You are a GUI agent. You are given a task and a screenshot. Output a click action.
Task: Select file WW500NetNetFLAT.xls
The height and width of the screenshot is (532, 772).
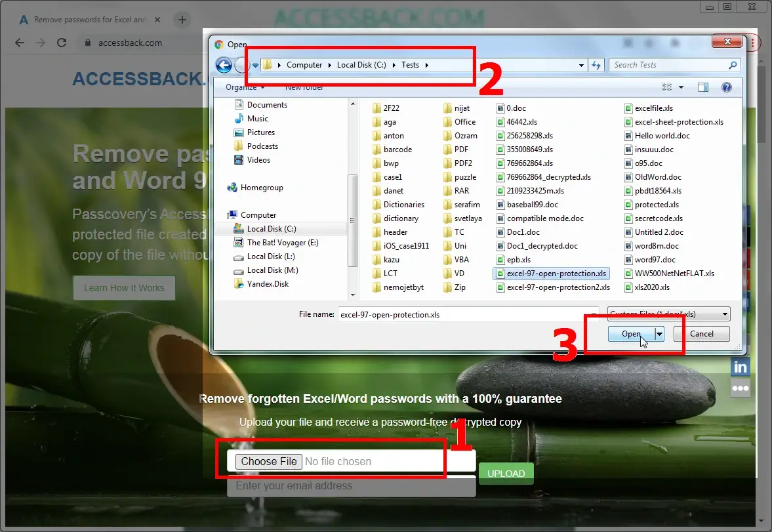pyautogui.click(x=670, y=274)
